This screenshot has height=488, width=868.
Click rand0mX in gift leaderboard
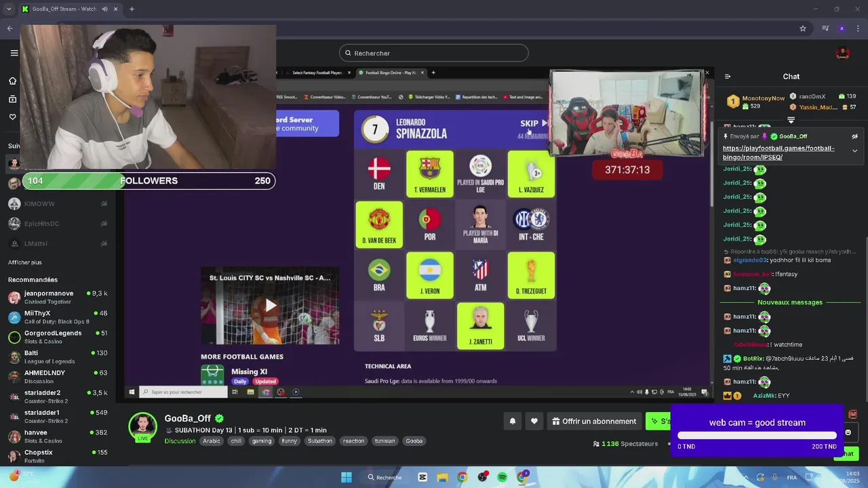click(812, 96)
